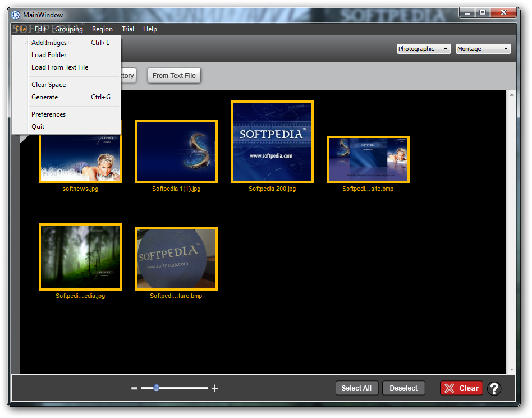Open the Photographic dropdown
532x418 pixels.
tap(424, 49)
